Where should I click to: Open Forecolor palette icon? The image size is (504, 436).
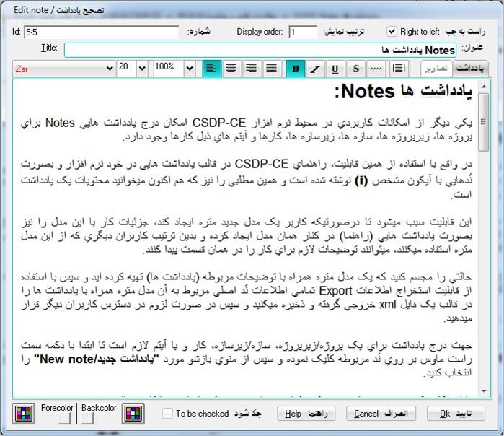(x=24, y=413)
